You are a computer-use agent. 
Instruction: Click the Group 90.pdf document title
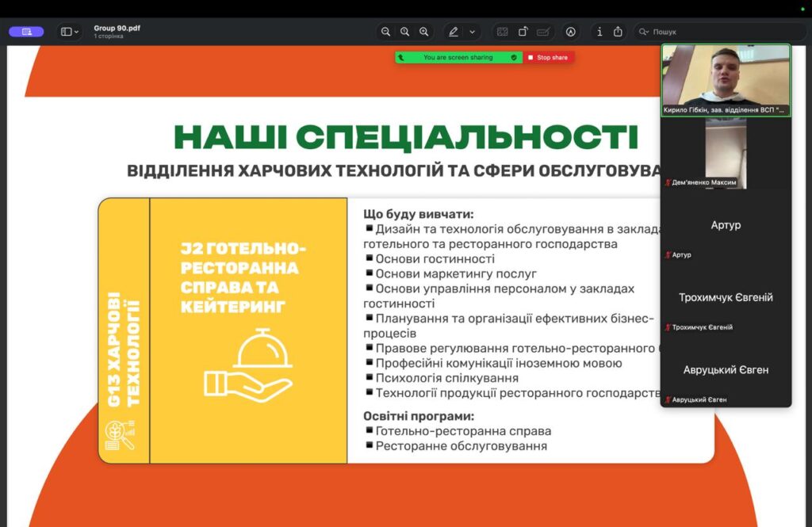[117, 28]
